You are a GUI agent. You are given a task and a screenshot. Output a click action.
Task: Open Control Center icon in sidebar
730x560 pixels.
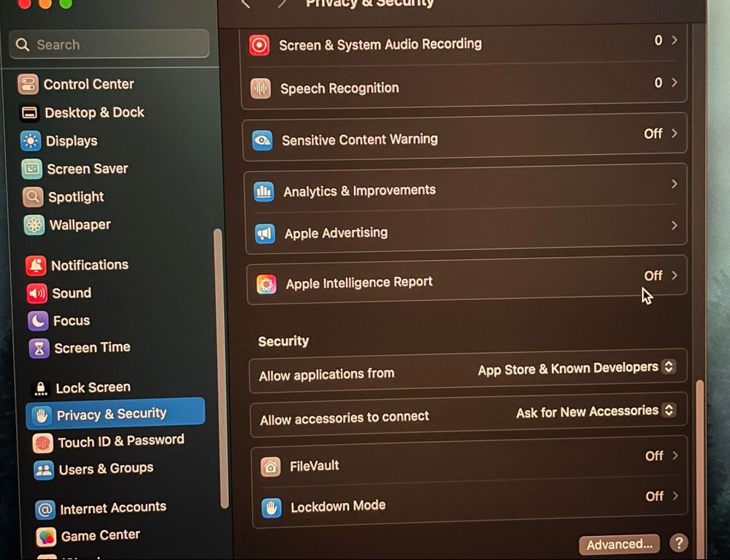tap(28, 85)
